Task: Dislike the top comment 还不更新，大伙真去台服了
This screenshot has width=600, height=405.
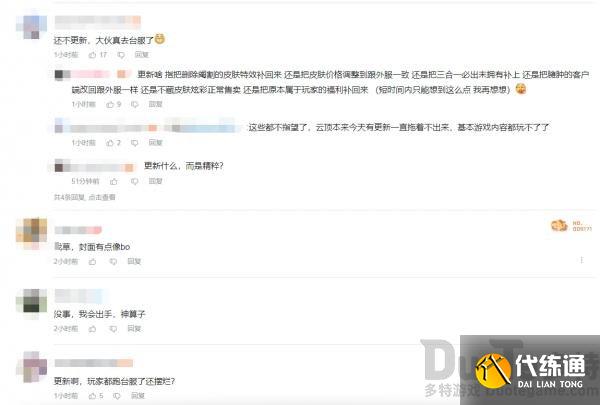Action: [x=121, y=55]
